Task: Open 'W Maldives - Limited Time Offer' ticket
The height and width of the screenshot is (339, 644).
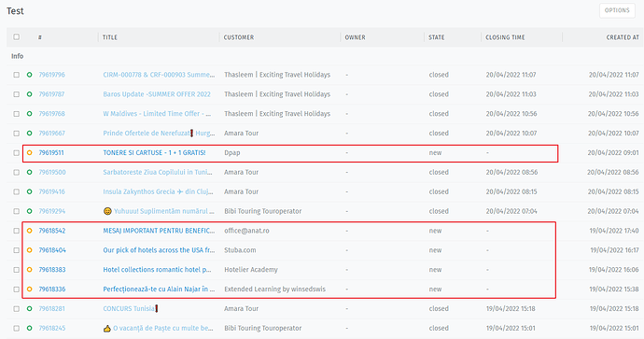Action: (x=157, y=114)
